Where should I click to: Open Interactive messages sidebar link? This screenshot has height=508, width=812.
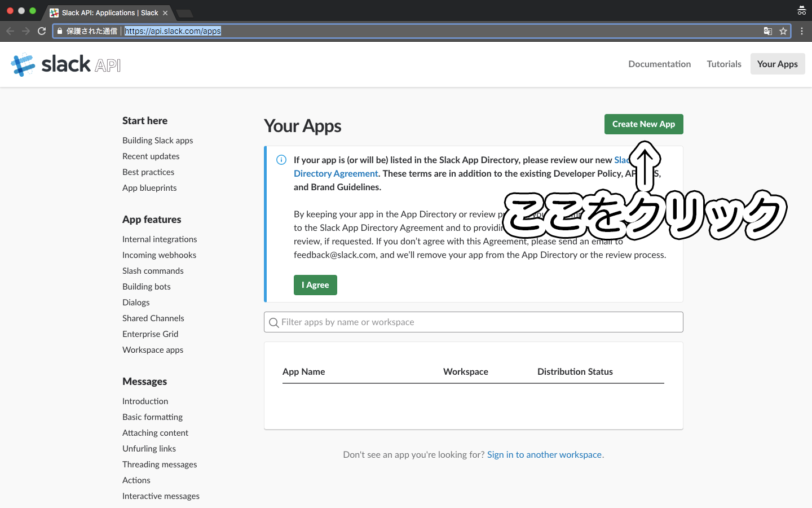[161, 496]
